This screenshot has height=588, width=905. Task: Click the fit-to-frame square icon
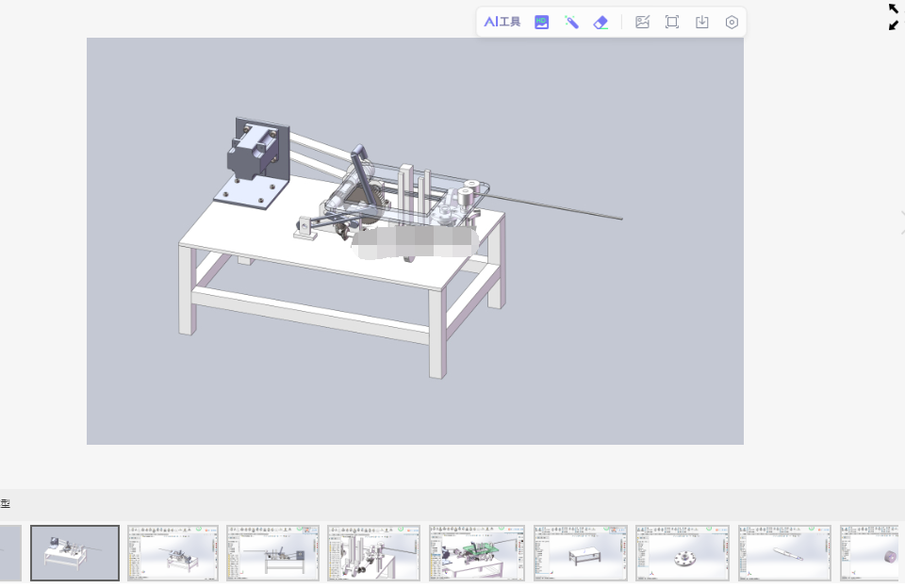click(x=672, y=22)
